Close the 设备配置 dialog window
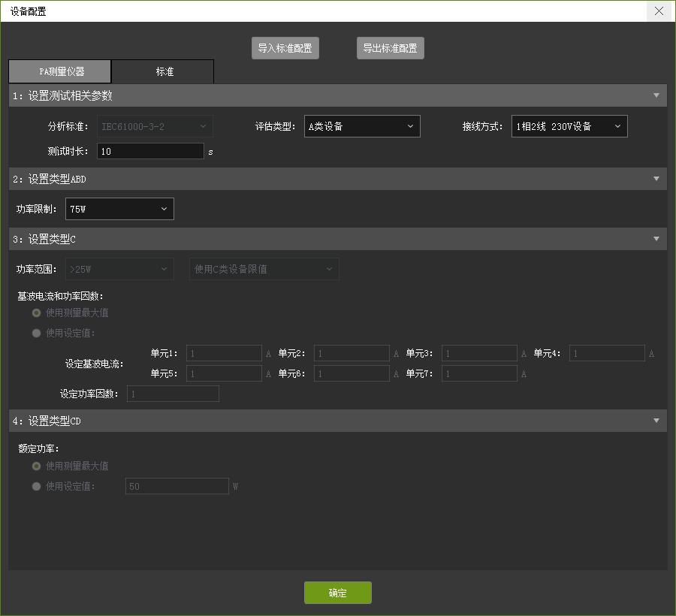Viewport: 676px width, 616px height. [659, 11]
